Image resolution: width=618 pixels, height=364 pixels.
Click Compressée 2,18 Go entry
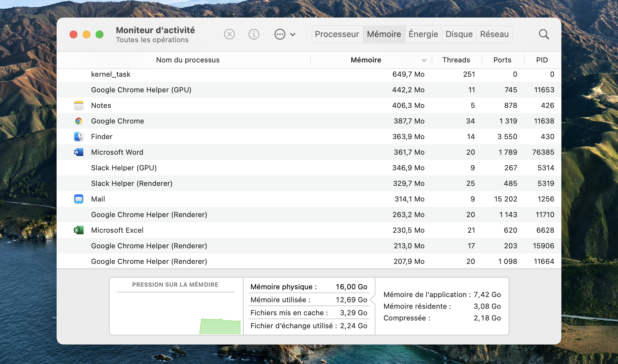[442, 318]
